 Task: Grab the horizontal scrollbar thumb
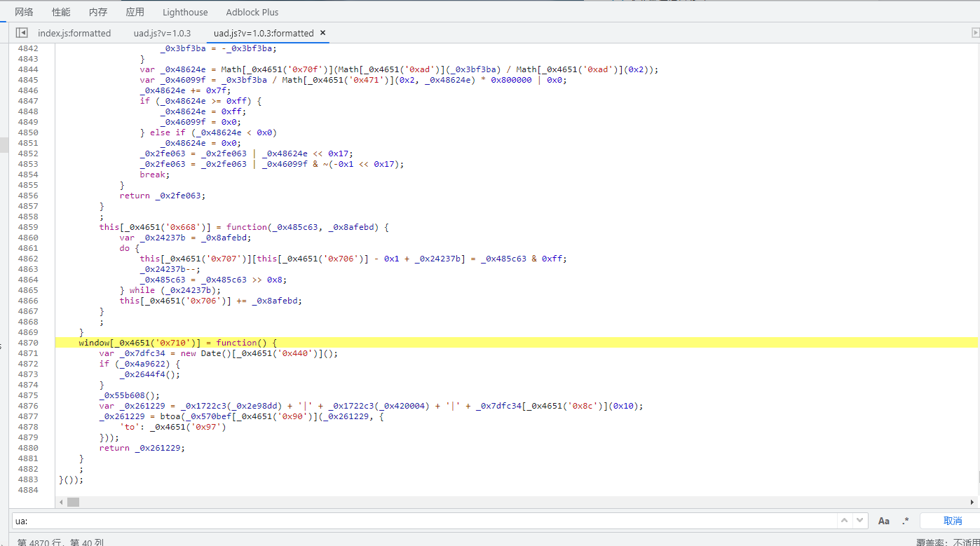pos(73,502)
